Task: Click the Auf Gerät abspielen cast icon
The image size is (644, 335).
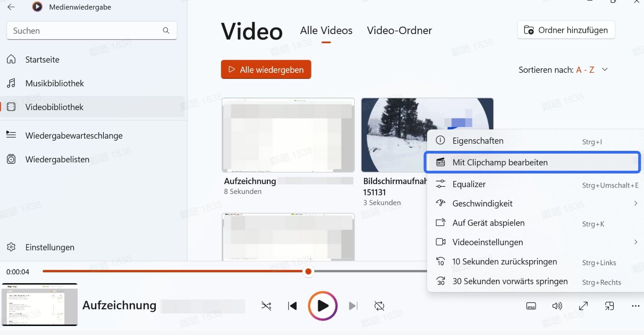Action: click(x=441, y=223)
